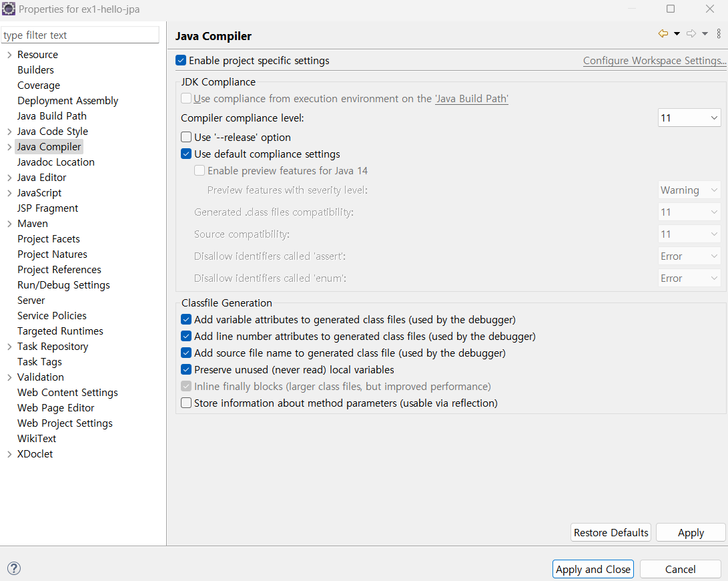Image resolution: width=728 pixels, height=581 pixels.
Task: Click Configure Workspace Settings link
Action: point(655,60)
